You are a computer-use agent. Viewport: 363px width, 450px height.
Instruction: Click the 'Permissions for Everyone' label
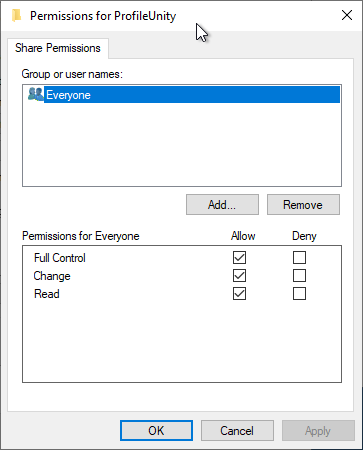[x=81, y=236]
